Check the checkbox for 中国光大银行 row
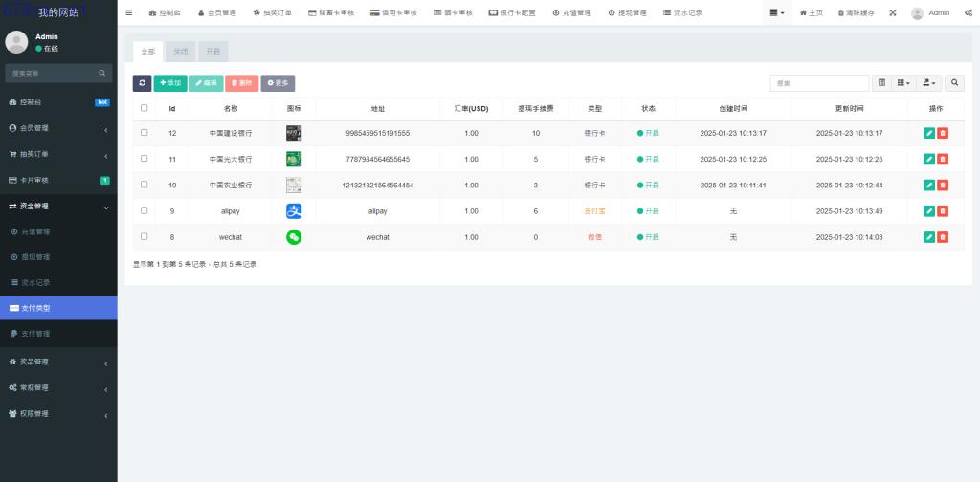 (x=145, y=159)
